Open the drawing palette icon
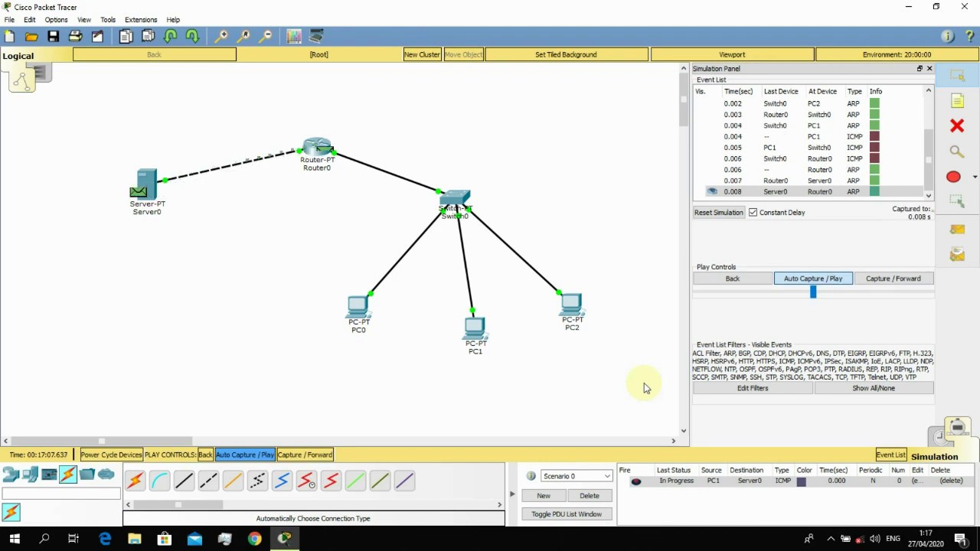This screenshot has width=980, height=551. coord(294,36)
